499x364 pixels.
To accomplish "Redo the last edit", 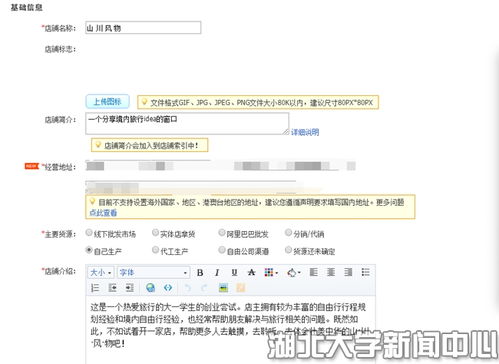I will (204, 288).
